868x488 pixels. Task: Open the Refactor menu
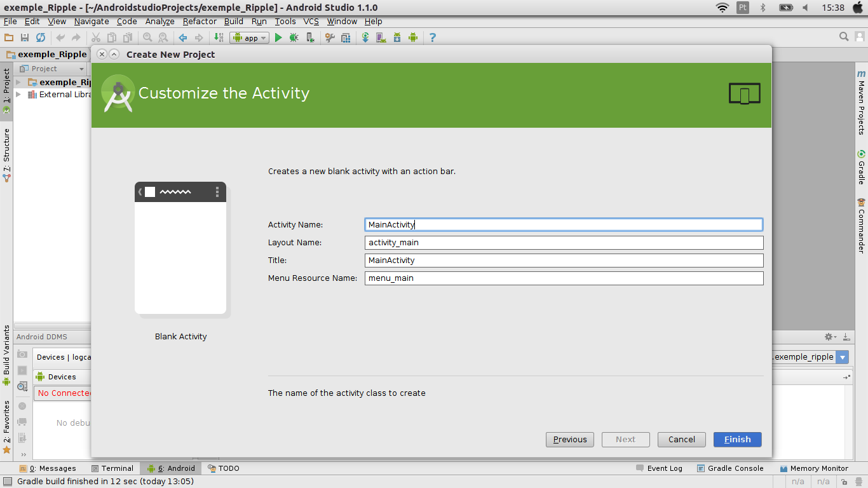[x=200, y=21]
